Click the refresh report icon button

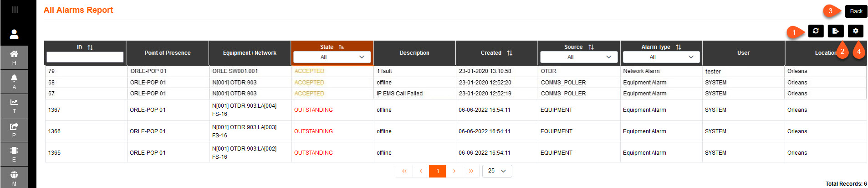point(816,31)
